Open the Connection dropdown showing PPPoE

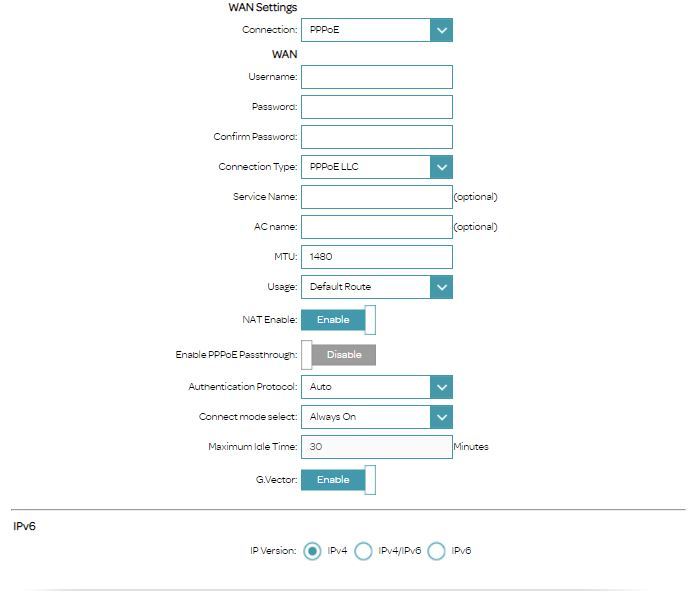(x=376, y=30)
